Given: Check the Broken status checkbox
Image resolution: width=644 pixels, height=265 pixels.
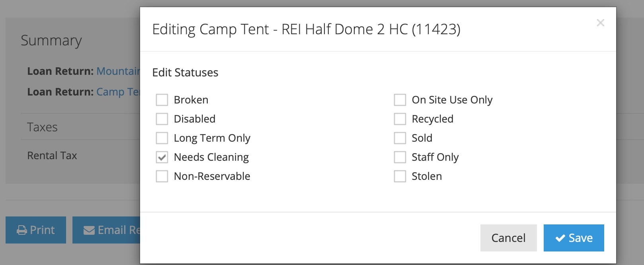Looking at the screenshot, I should pyautogui.click(x=162, y=100).
